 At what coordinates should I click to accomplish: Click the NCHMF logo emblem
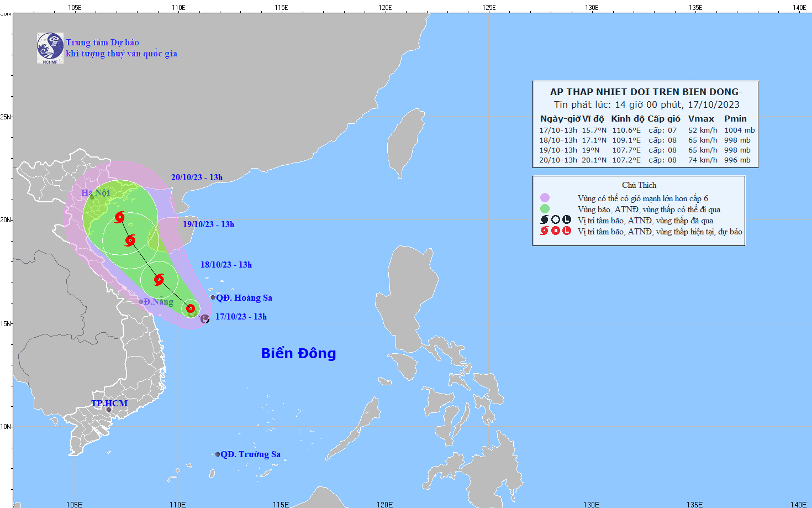click(x=50, y=48)
